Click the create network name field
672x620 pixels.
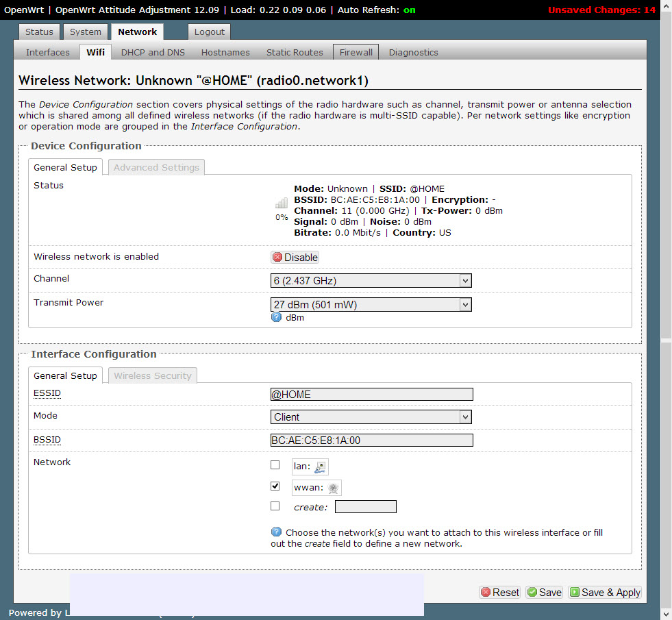366,506
